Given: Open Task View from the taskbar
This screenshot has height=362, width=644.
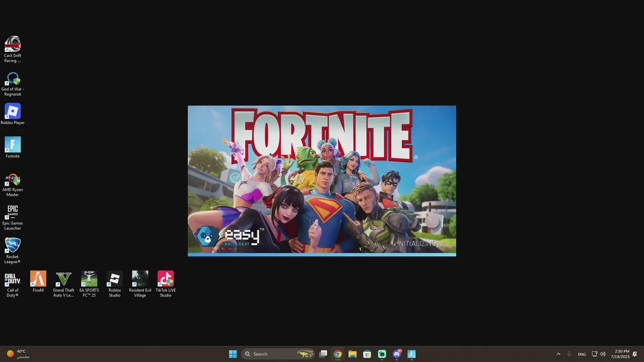Looking at the screenshot, I should point(324,354).
